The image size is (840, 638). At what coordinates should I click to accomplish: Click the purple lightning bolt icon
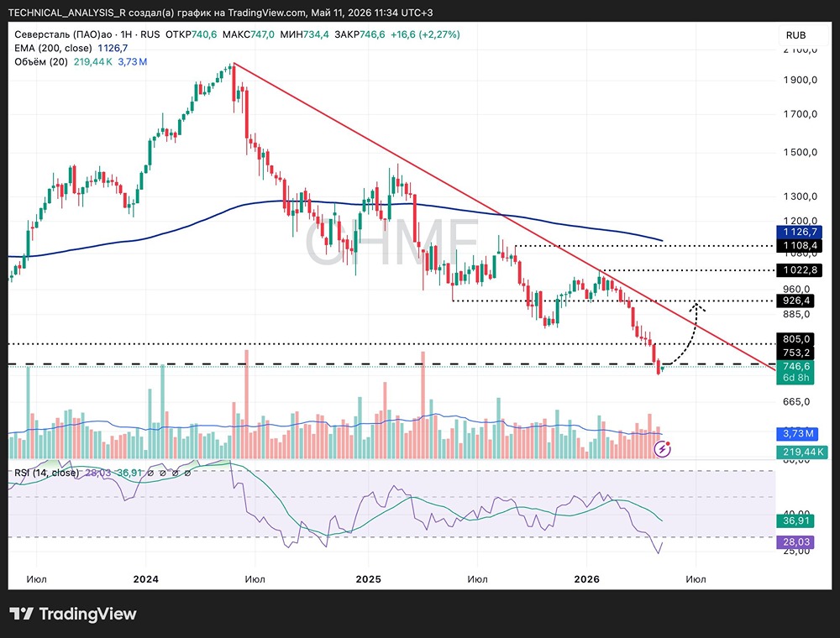pos(662,448)
